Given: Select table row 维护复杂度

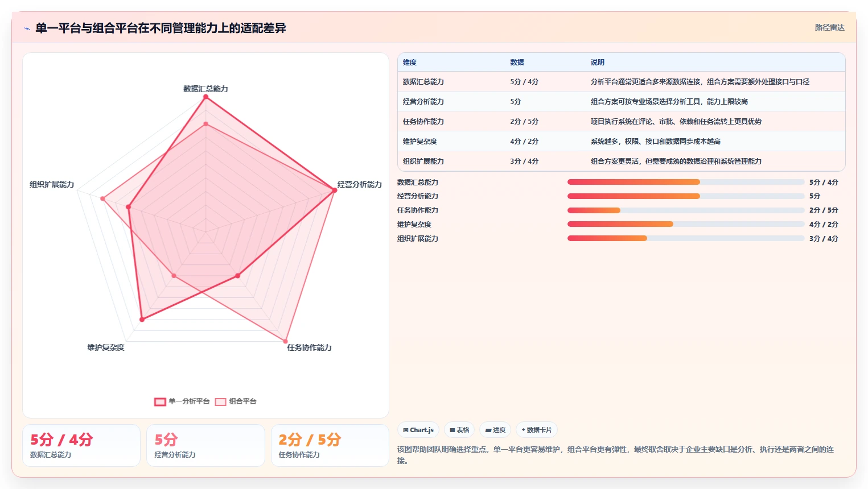Looking at the screenshot, I should point(621,142).
